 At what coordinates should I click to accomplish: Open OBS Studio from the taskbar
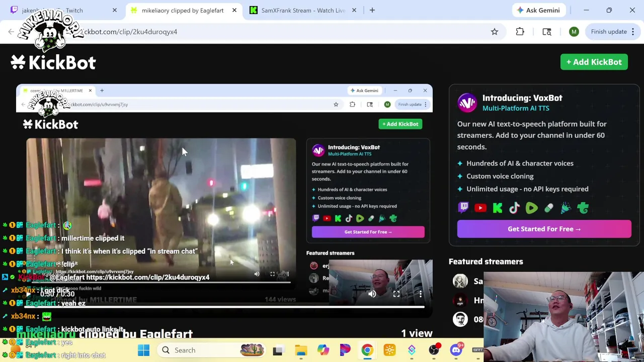tap(434, 350)
